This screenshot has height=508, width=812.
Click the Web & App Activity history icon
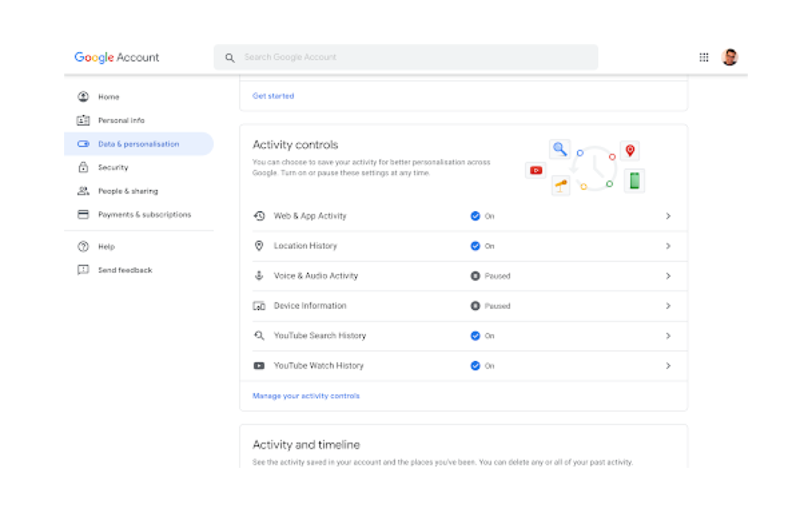259,216
